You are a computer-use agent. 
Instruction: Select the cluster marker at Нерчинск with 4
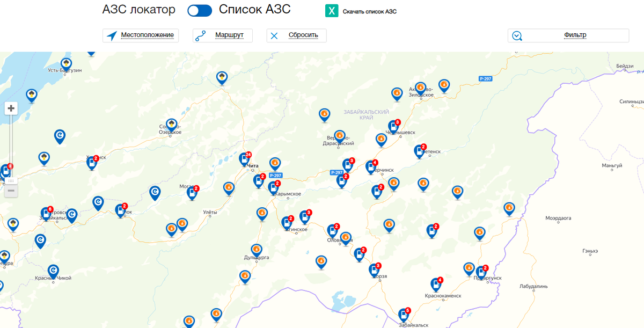click(371, 168)
